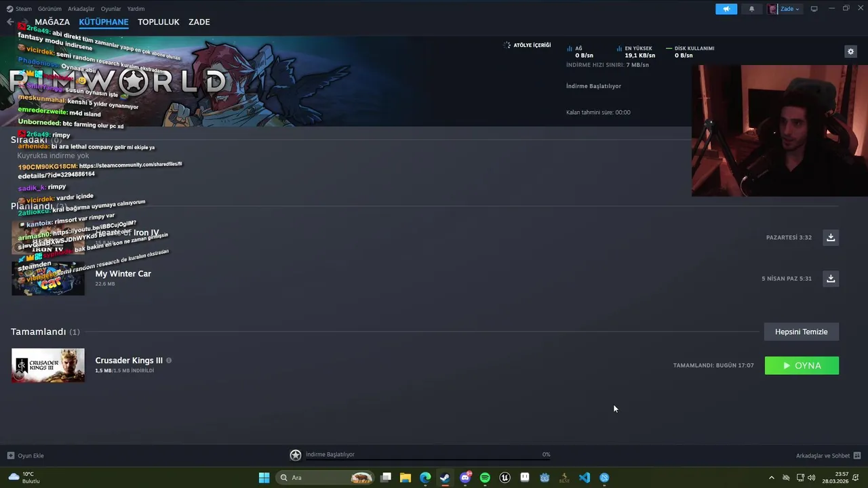Open File Explorer from the taskbar
The height and width of the screenshot is (488, 868).
tap(406, 478)
